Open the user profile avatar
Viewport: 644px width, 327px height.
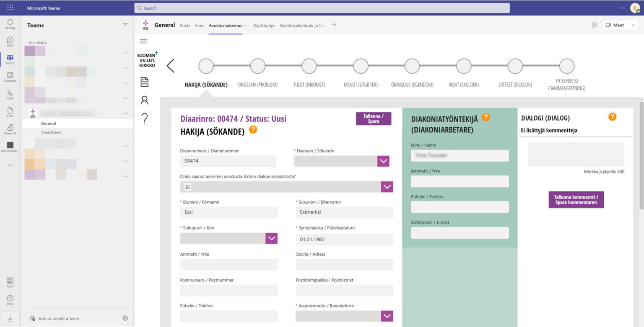pyautogui.click(x=635, y=8)
